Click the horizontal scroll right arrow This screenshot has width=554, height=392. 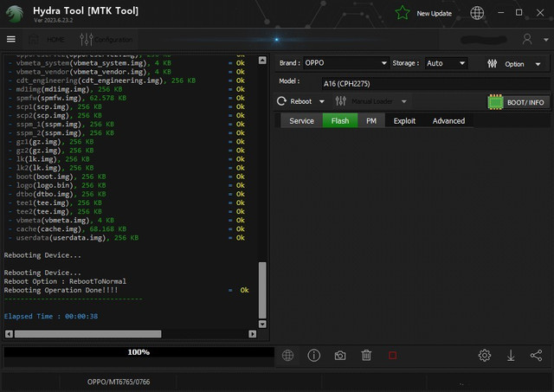tap(252, 334)
